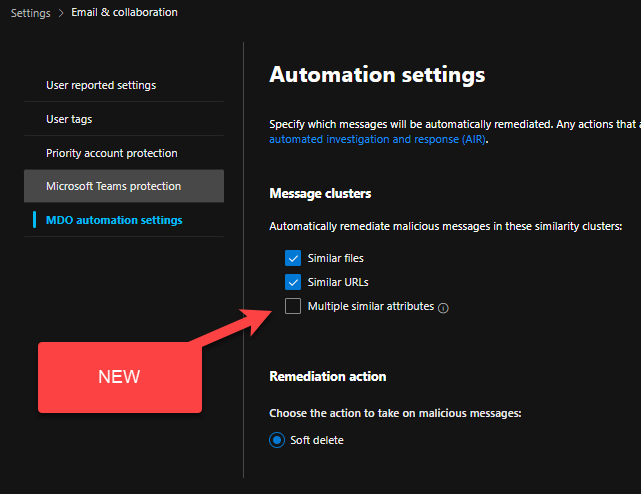Click the breadcrumb chevron separator

[61, 13]
